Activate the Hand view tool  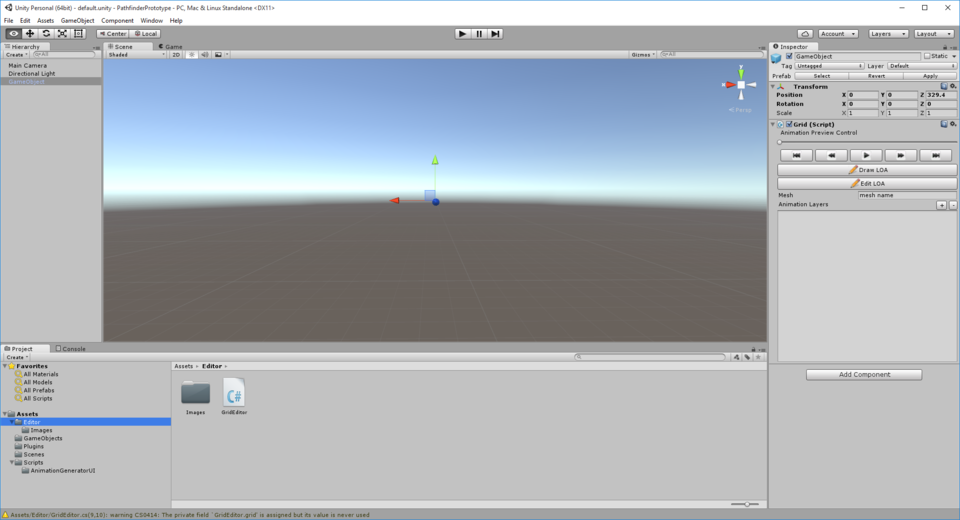(13, 33)
